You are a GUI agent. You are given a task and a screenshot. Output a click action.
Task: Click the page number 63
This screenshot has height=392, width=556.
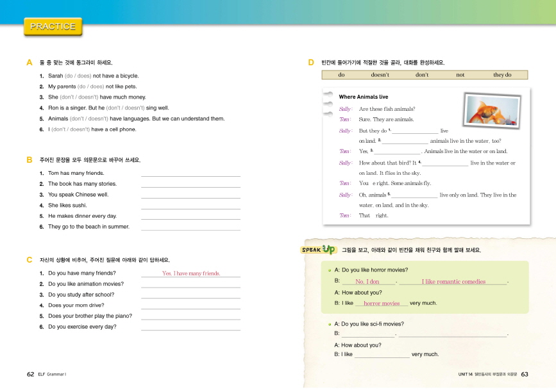524,374
